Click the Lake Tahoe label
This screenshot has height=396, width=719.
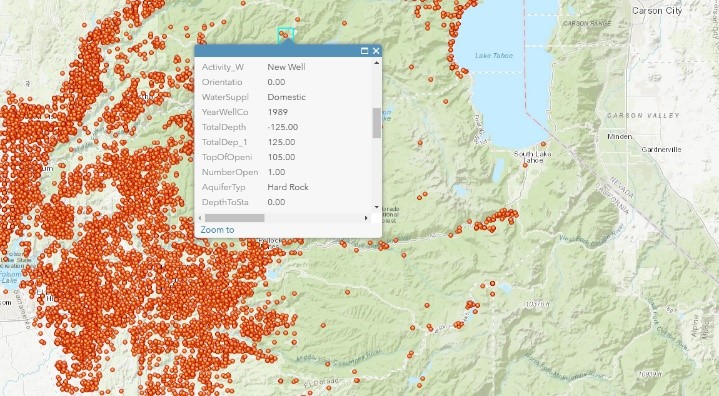[494, 55]
